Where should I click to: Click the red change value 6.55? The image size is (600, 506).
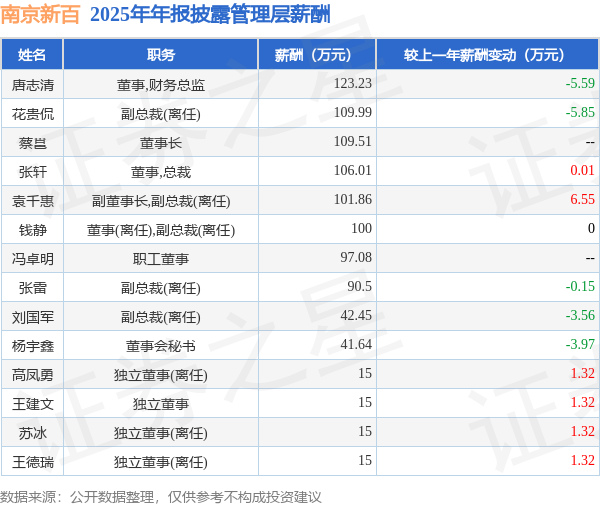tap(582, 199)
